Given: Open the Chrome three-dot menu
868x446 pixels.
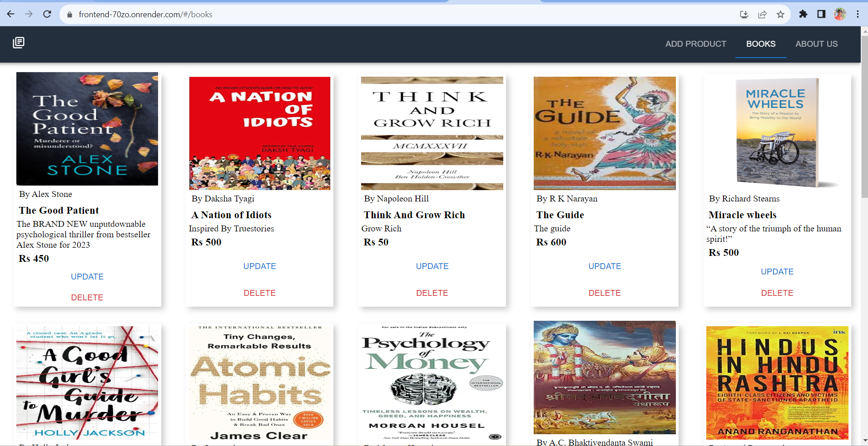Looking at the screenshot, I should tap(858, 14).
